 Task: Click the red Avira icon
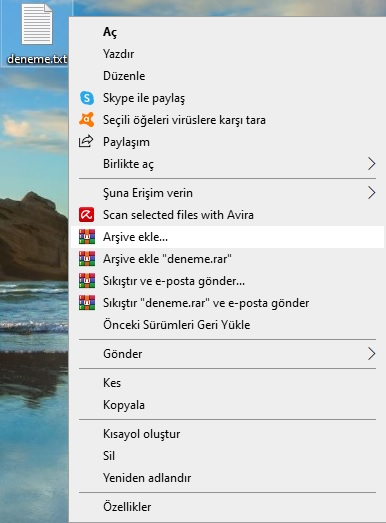coord(87,215)
